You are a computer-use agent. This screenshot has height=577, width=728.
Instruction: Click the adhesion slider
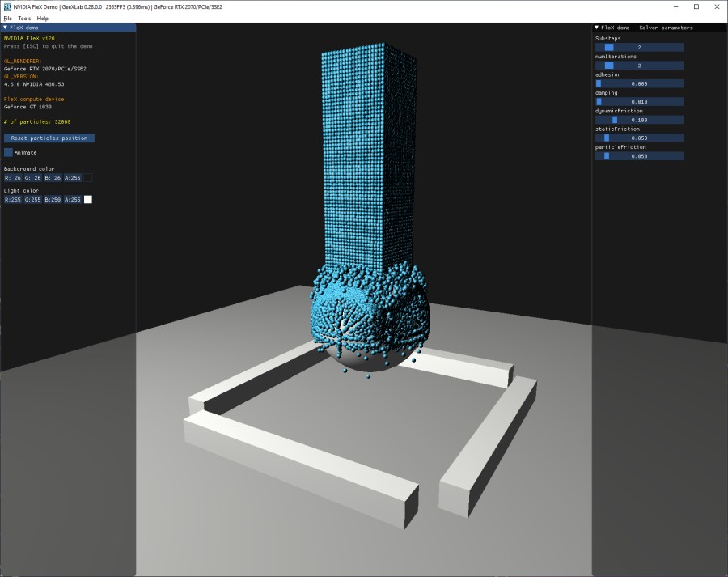[639, 83]
